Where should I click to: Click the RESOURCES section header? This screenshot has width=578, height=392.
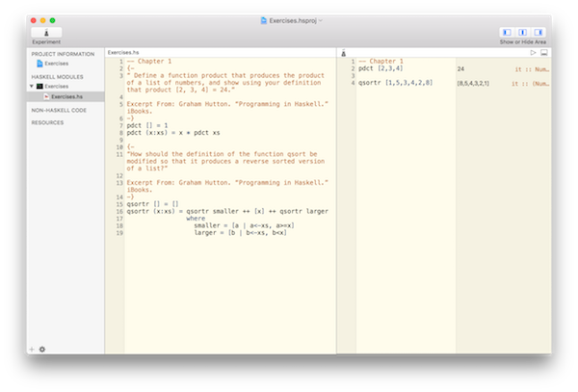[47, 122]
